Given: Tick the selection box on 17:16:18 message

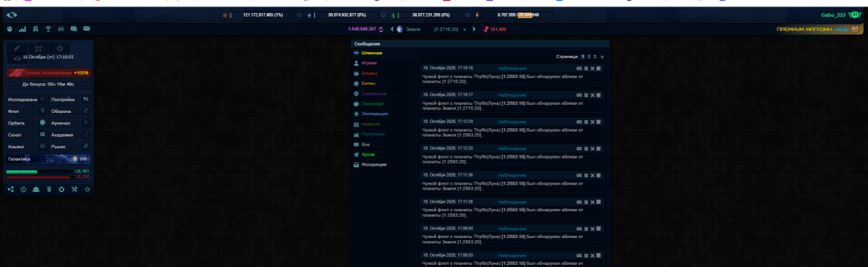Looking at the screenshot, I should (599, 69).
